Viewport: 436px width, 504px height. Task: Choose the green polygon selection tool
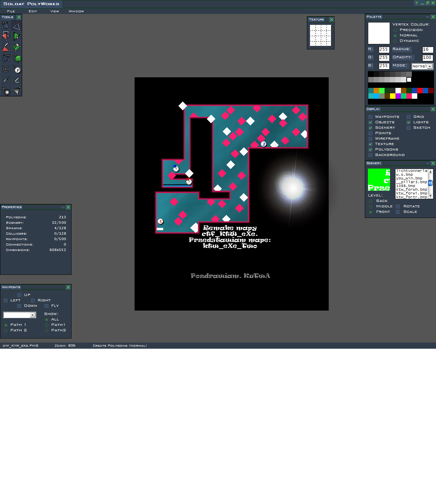click(x=16, y=36)
